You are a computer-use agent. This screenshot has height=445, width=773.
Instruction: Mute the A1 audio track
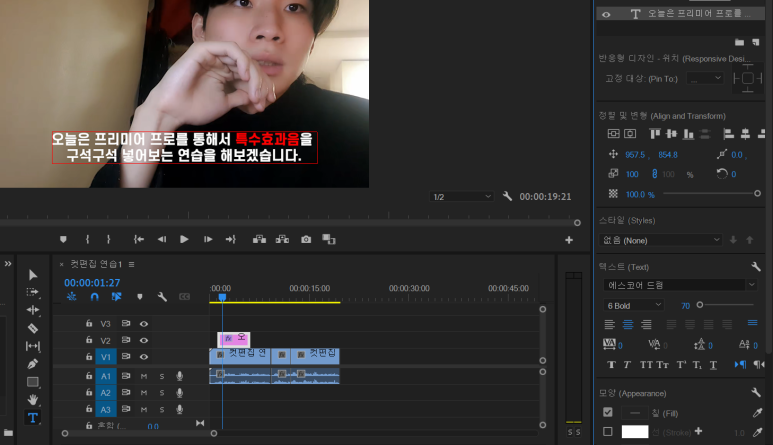coord(144,377)
